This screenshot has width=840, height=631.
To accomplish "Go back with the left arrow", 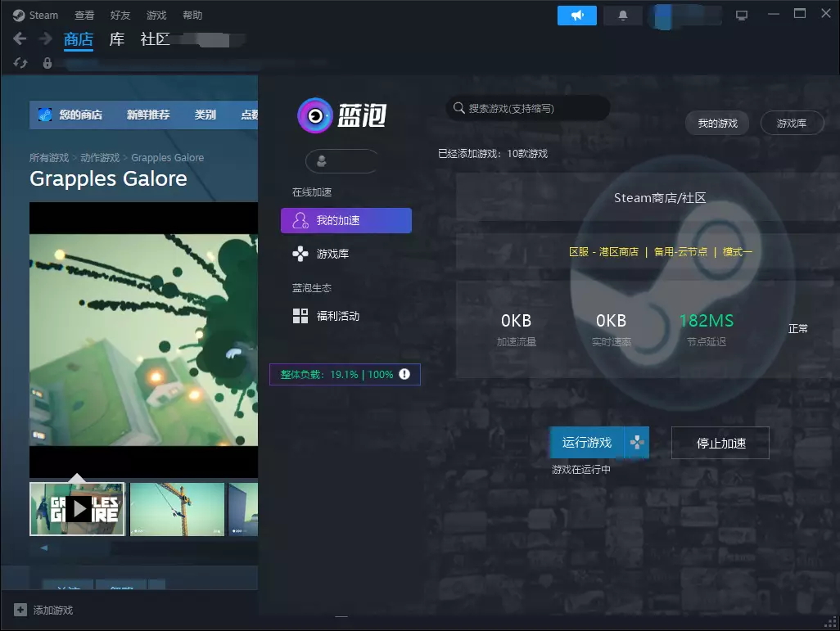I will 20,39.
